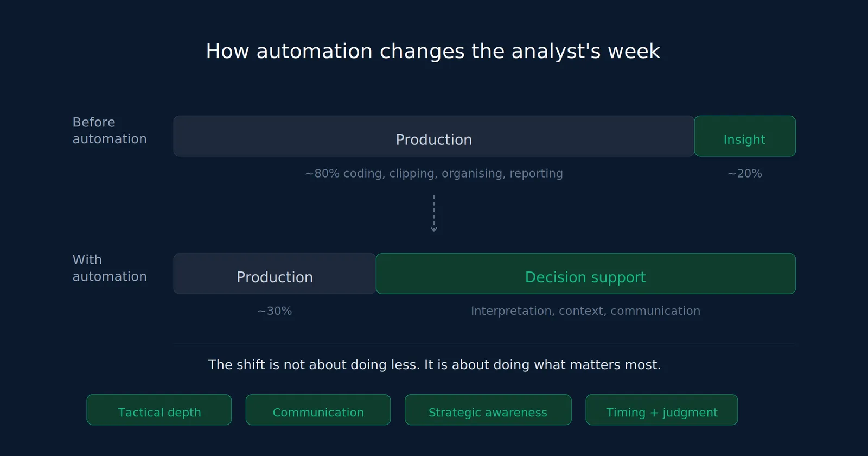The height and width of the screenshot is (456, 868).
Task: Click the ~20% caption under Insight
Action: click(745, 174)
